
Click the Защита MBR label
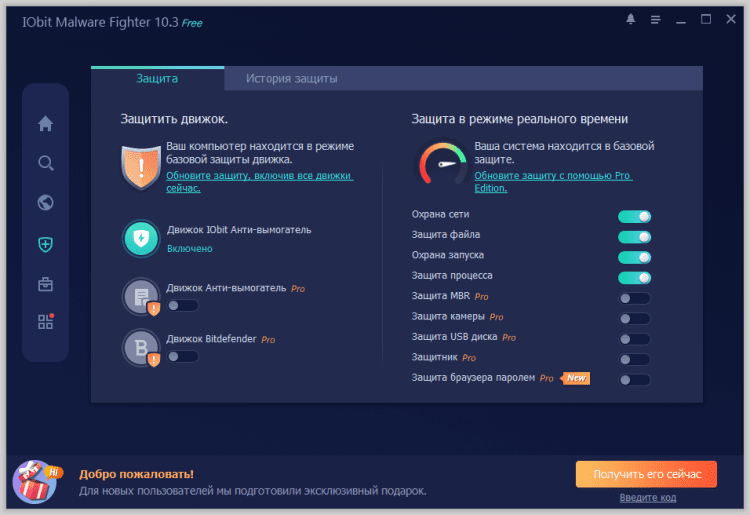441,296
